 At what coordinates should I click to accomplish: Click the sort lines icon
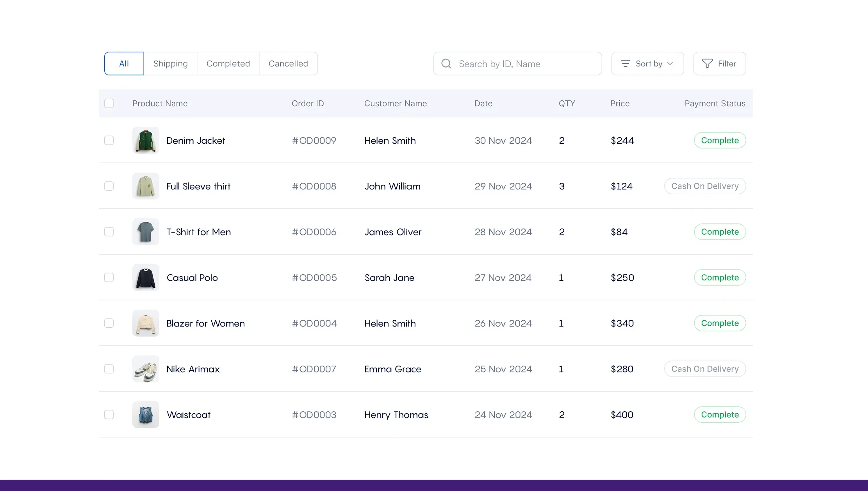[625, 64]
